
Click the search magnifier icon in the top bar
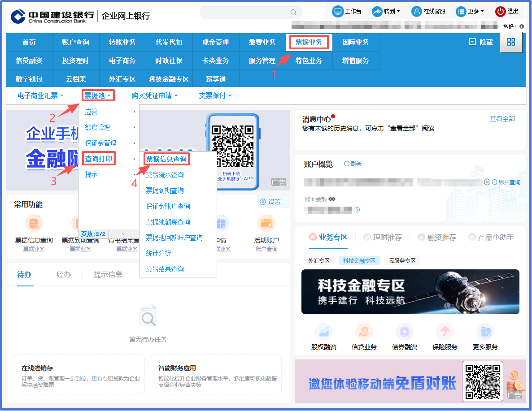point(293,13)
